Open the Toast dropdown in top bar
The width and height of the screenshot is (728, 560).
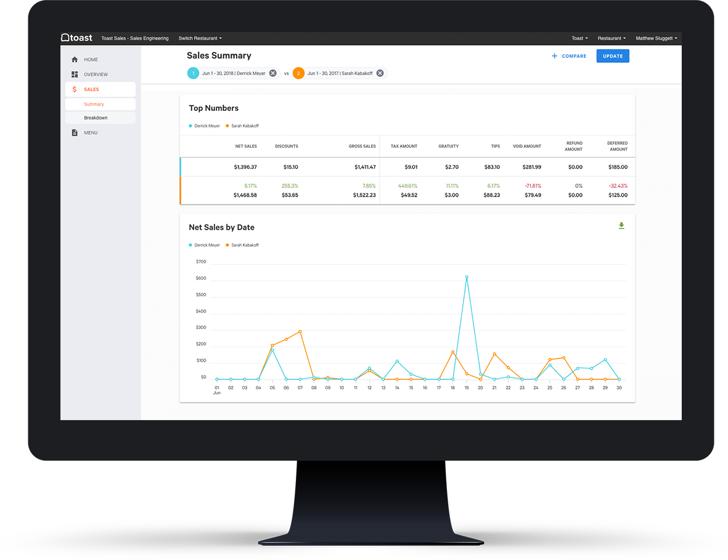[580, 38]
